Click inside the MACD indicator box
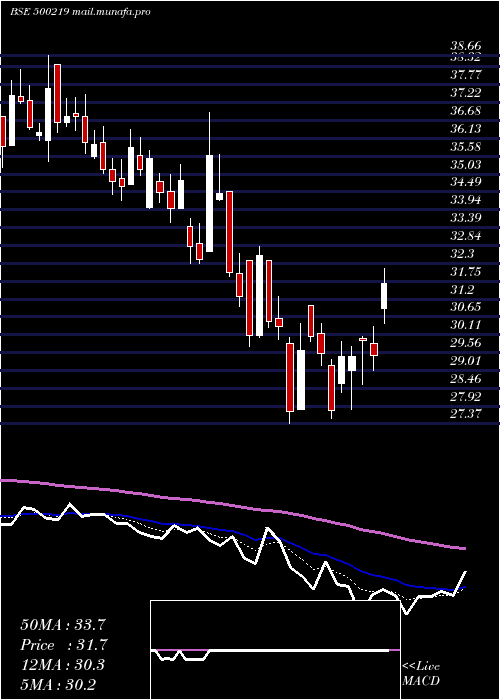Viewport: 500px width, 700px height. click(275, 650)
